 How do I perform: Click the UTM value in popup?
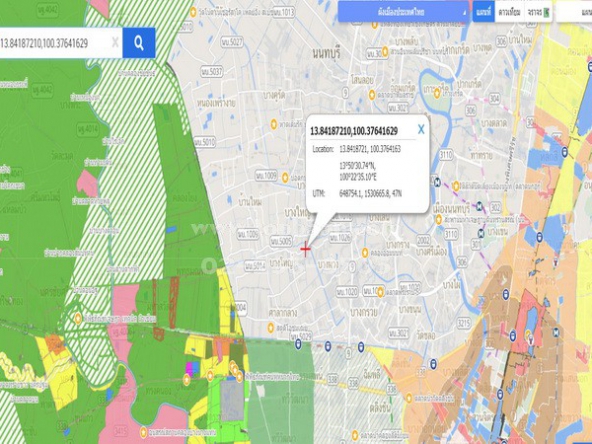pos(370,194)
